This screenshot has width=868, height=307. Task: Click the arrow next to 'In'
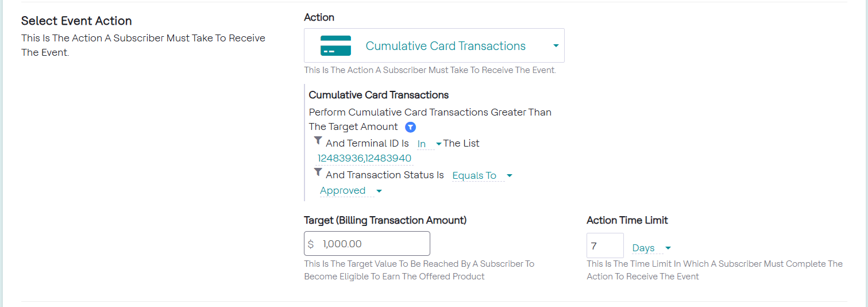(439, 144)
